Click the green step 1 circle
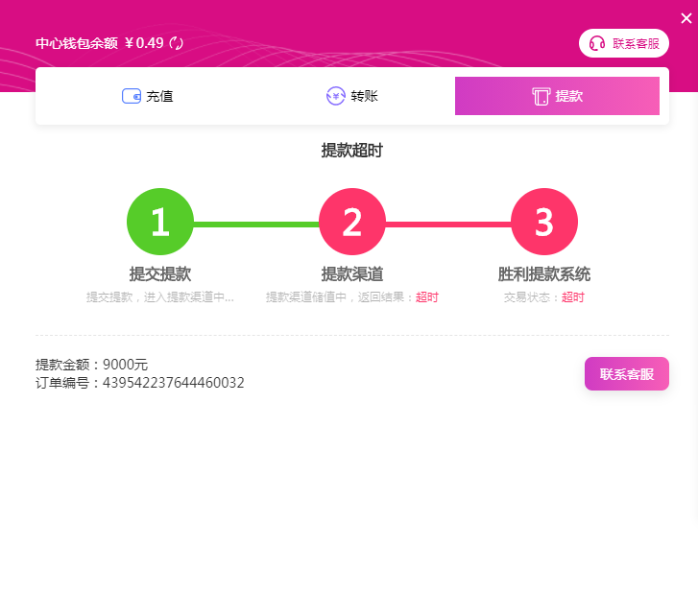The height and width of the screenshot is (616, 698). 160,222
